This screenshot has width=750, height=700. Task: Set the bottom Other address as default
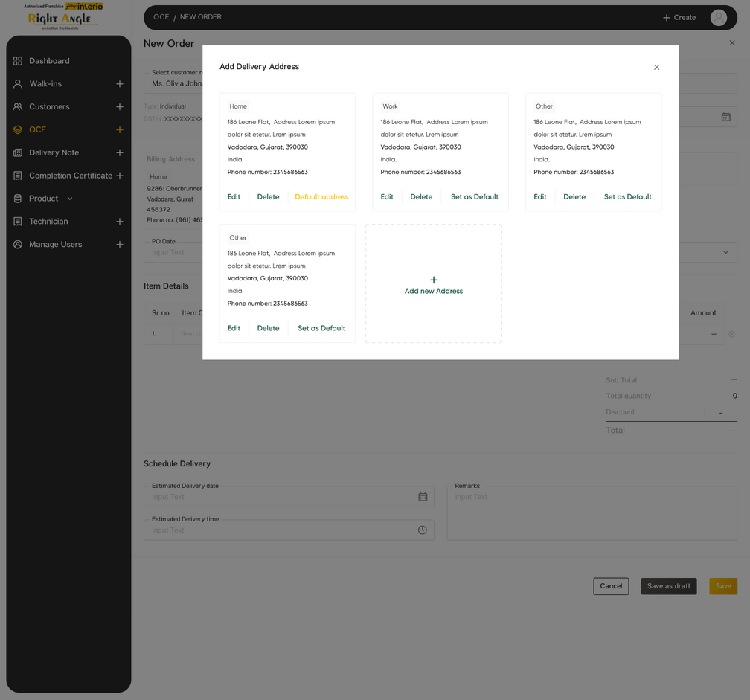[x=321, y=328]
